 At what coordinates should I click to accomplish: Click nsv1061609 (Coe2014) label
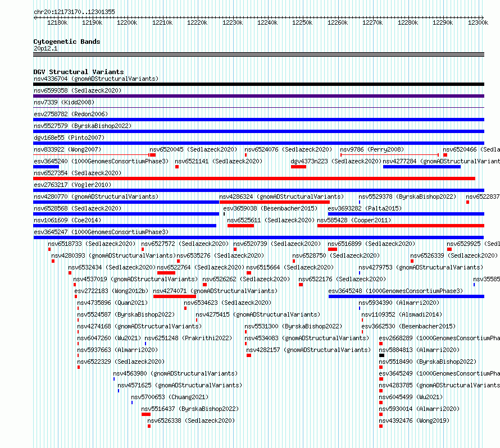click(x=67, y=220)
